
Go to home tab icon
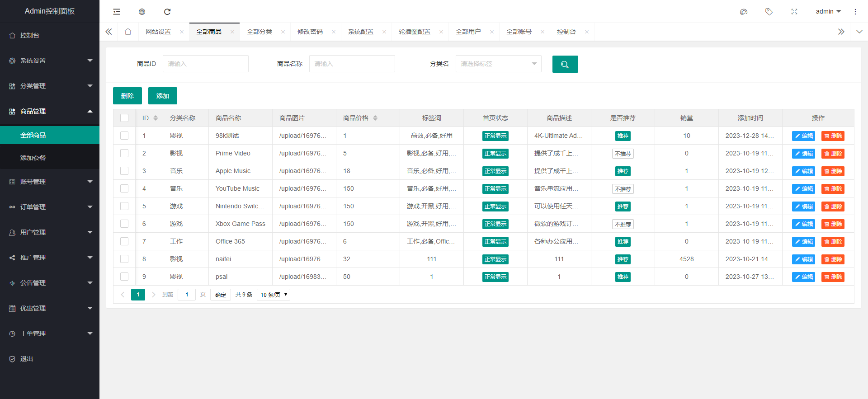128,32
